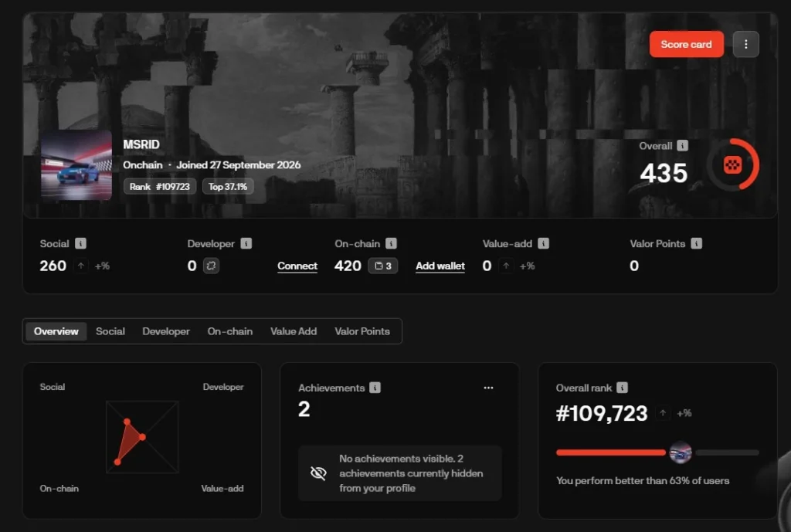Open the Achievements three-dot menu
Screen dimensions: 791x532
click(488, 388)
